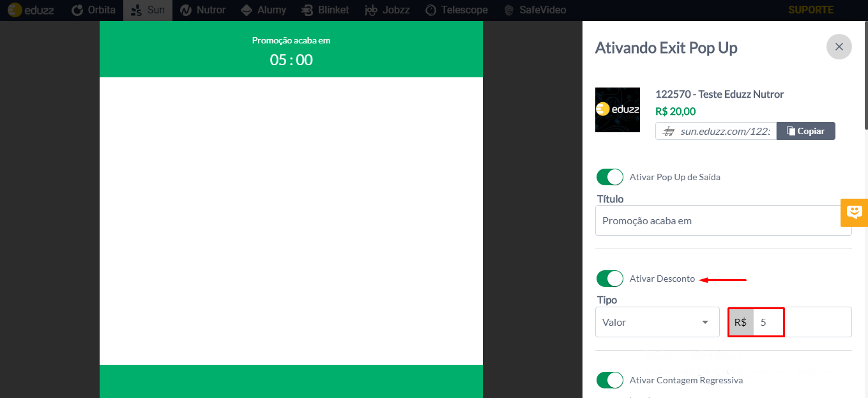Image resolution: width=868 pixels, height=398 pixels.
Task: Open the Blinket app
Action: click(x=325, y=10)
